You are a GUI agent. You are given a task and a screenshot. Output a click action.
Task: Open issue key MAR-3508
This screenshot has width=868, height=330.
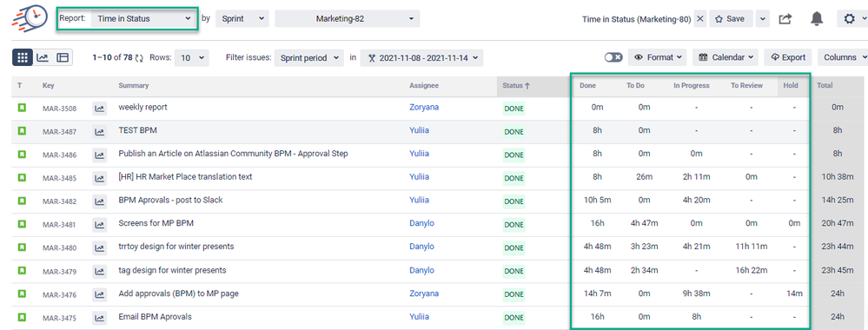click(59, 109)
